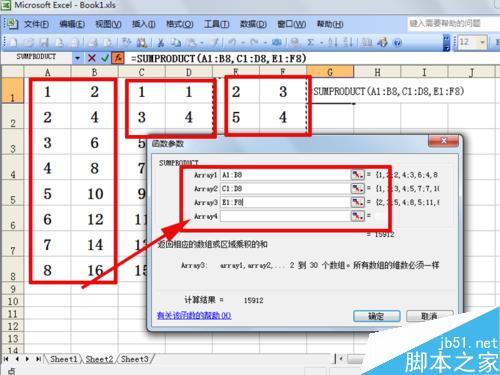Open the 帮助(H) menu
Image resolution: width=500 pixels, height=375 pixels.
330,24
